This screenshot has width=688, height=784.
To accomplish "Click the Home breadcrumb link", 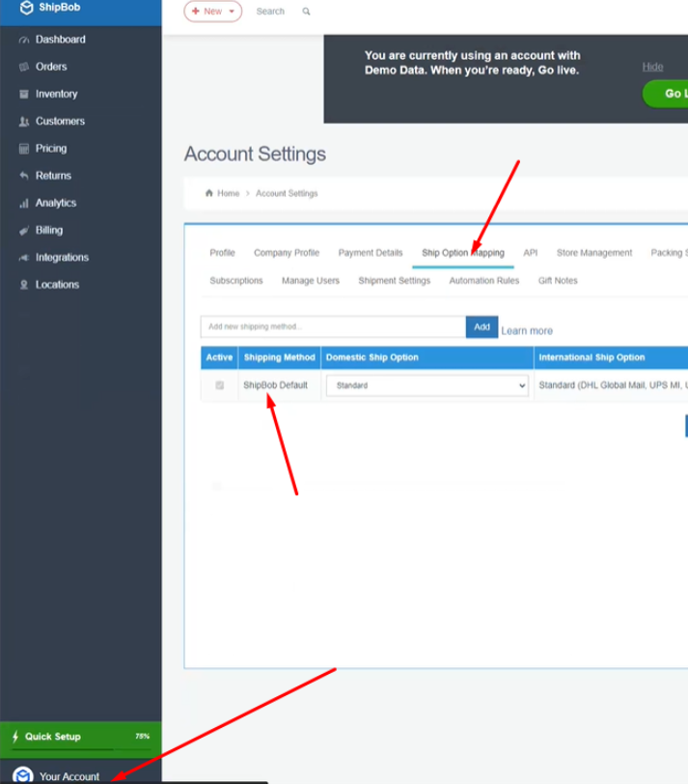I will pos(229,193).
